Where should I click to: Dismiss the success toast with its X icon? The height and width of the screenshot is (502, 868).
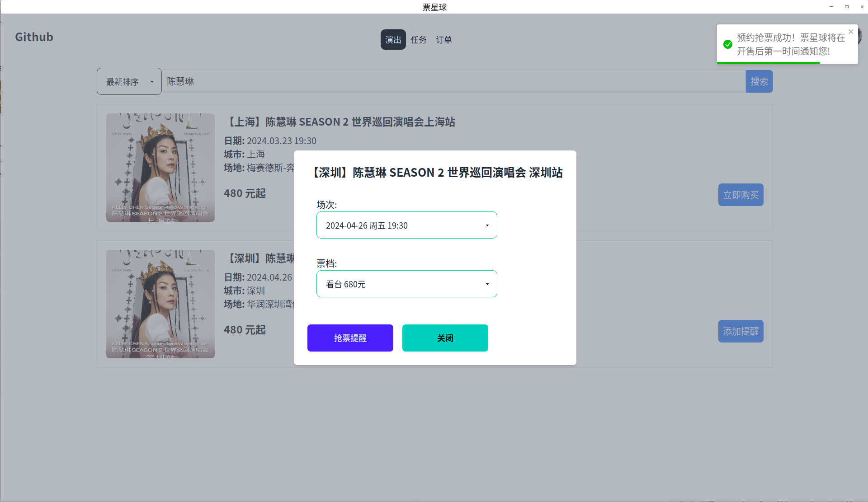click(851, 32)
